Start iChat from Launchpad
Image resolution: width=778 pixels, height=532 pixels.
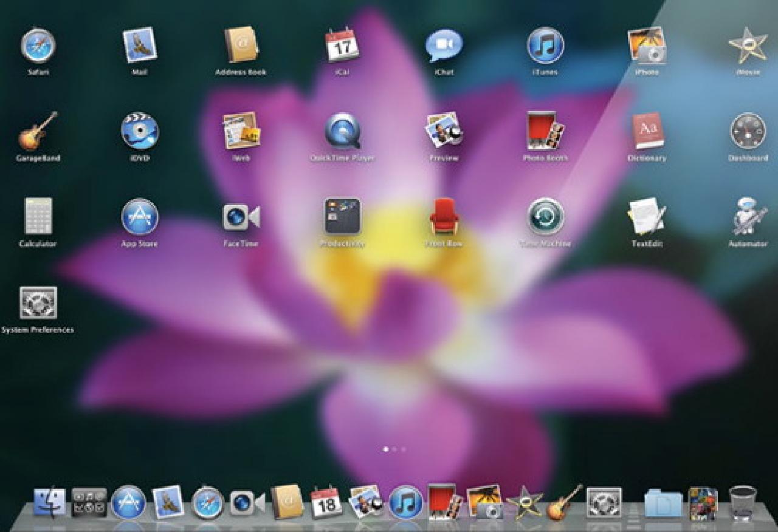[444, 46]
